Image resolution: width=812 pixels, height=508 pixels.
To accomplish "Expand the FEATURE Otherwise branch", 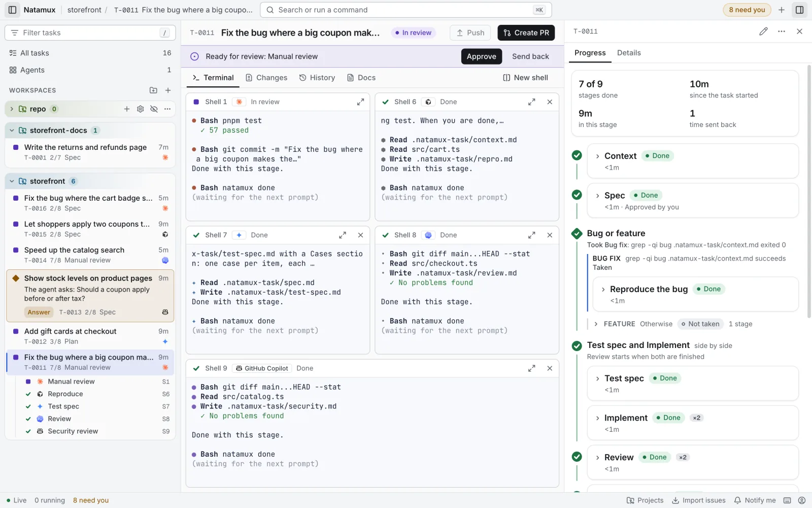I will pos(596,324).
